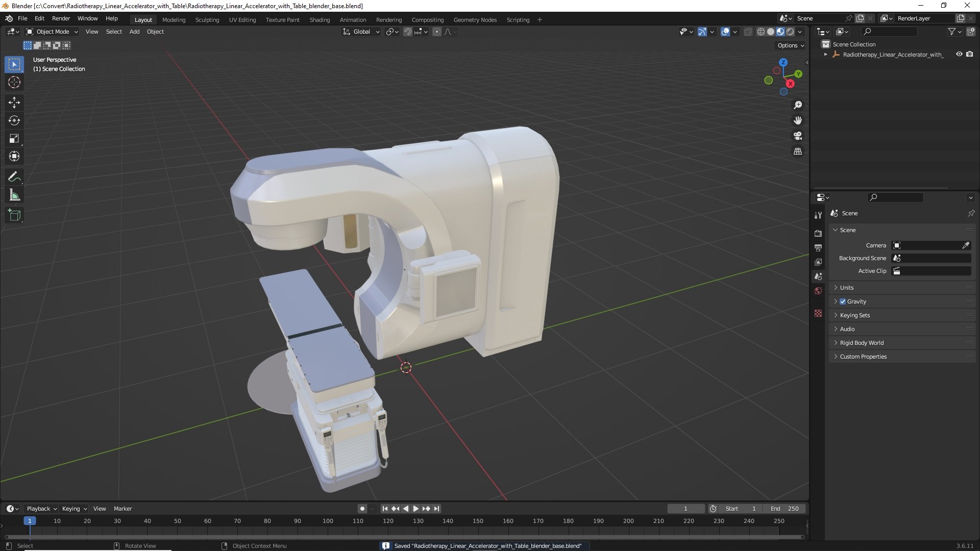Select the Move tool
This screenshot has height=551, width=980.
(x=14, y=103)
